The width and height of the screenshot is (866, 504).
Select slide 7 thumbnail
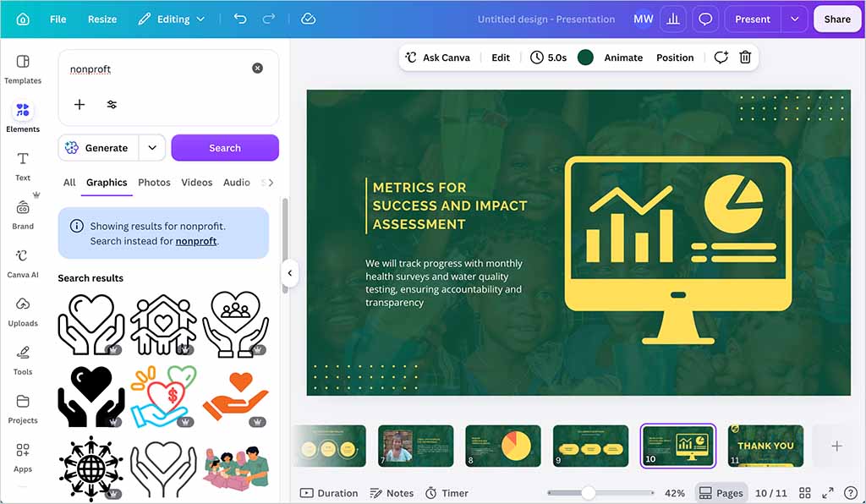pyautogui.click(x=415, y=446)
